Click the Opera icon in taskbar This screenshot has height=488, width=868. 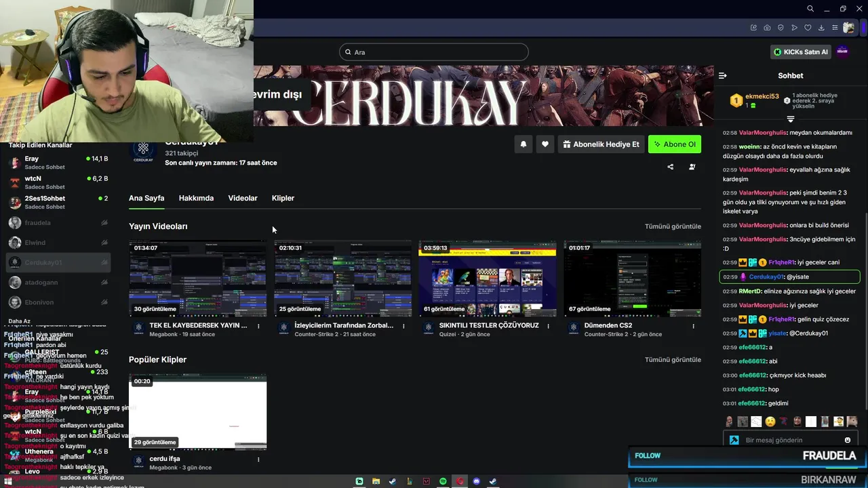pos(460,481)
